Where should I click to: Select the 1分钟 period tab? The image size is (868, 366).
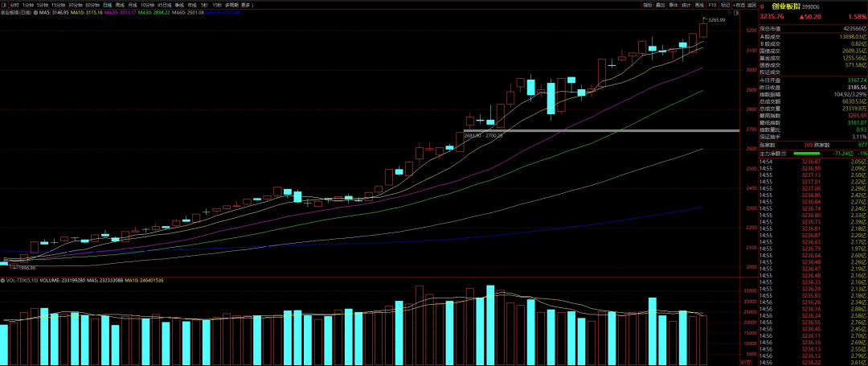click(28, 5)
